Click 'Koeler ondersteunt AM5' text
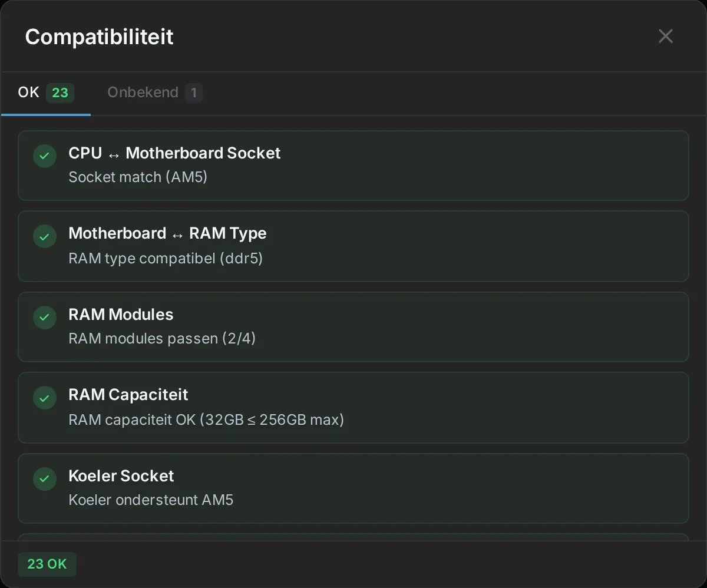Screen dimensions: 707x588 pos(151,500)
